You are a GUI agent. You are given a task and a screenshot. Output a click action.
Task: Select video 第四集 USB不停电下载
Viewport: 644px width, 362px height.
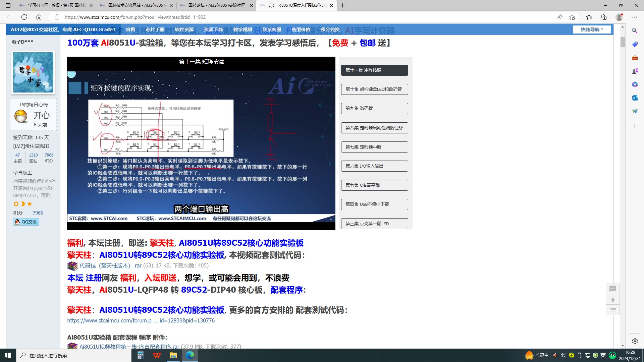pos(374,204)
